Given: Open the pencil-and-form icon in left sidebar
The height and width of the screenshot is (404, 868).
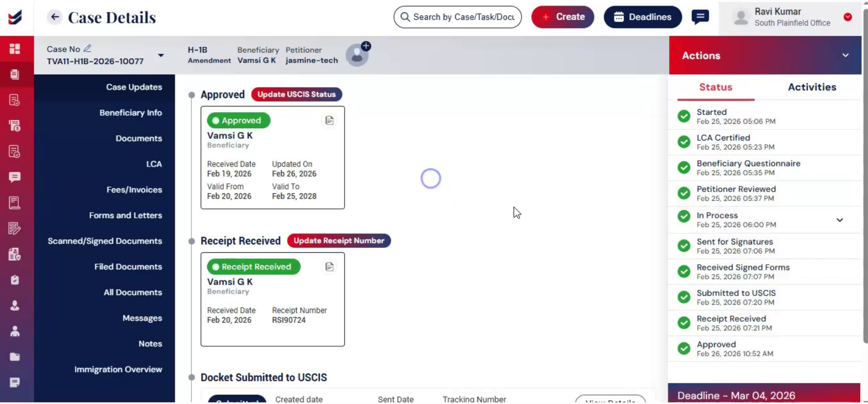Looking at the screenshot, I should [x=15, y=228].
